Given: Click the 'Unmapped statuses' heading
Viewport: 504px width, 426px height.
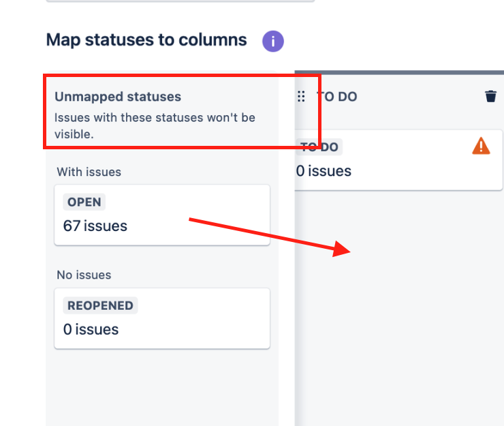Looking at the screenshot, I should (x=118, y=97).
